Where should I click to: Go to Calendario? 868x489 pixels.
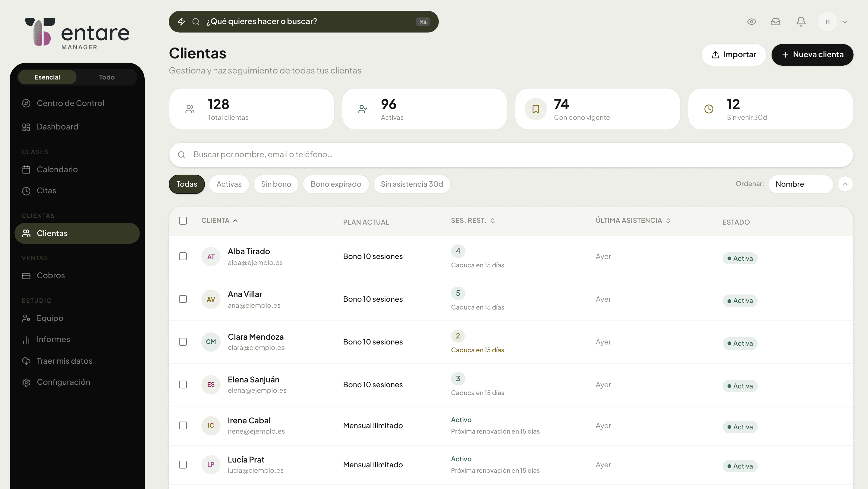pos(77,169)
